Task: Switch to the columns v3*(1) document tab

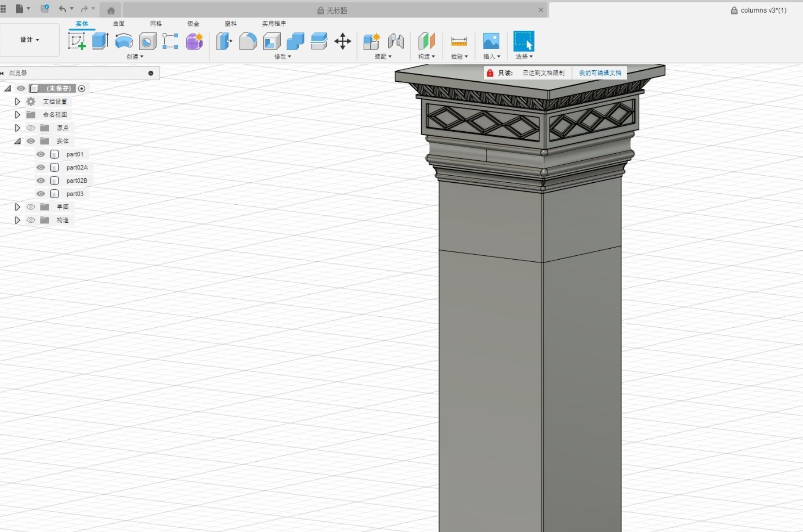Action: tap(759, 10)
